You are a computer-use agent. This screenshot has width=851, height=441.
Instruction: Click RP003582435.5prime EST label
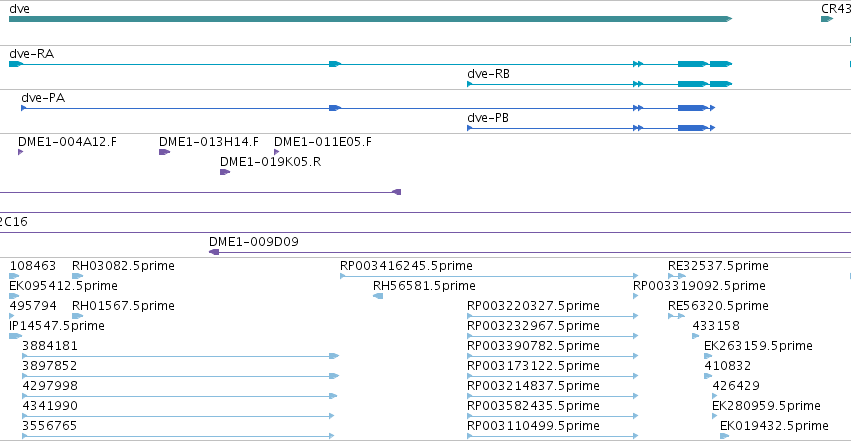534,406
